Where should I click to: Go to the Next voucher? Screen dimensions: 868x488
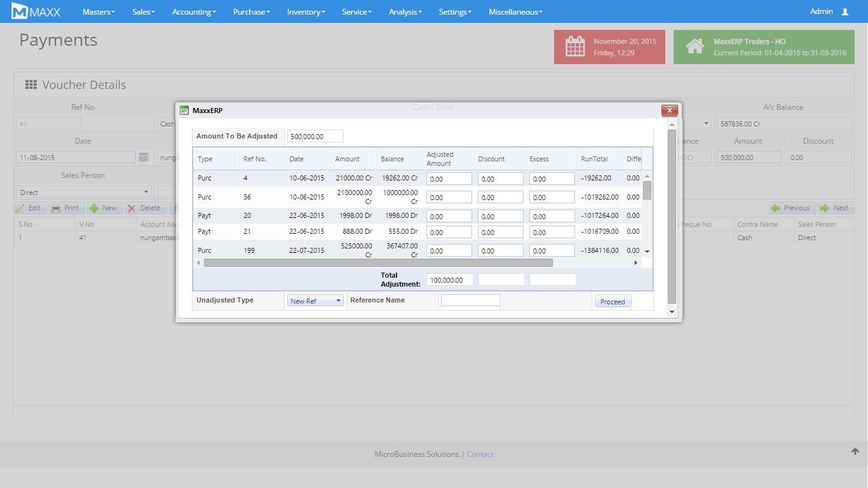click(x=836, y=208)
